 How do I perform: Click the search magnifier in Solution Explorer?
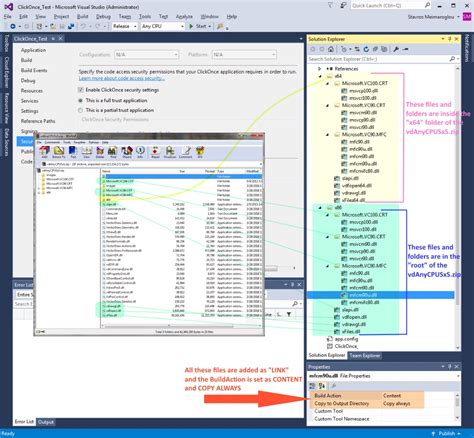click(452, 59)
